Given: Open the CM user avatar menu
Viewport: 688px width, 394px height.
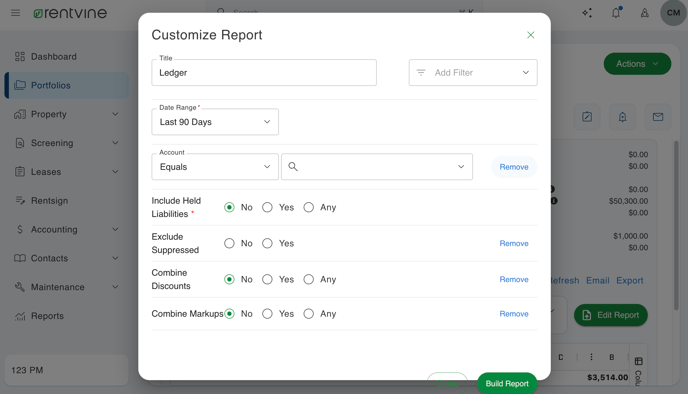Looking at the screenshot, I should click(x=673, y=13).
